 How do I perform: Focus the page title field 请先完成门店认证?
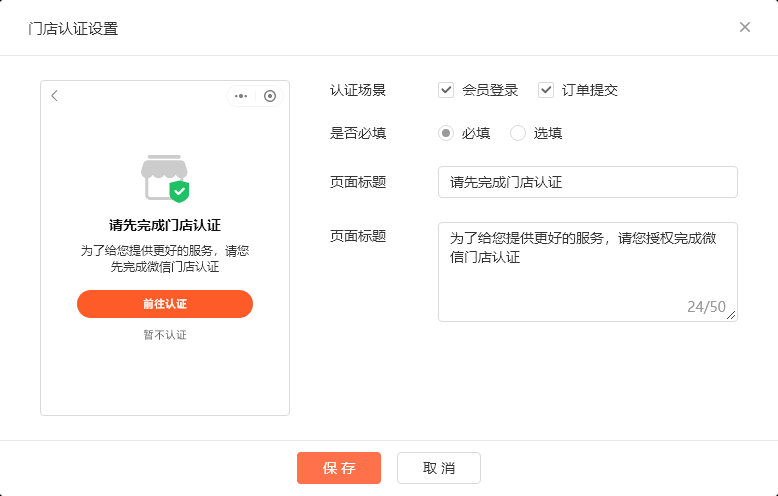point(588,182)
